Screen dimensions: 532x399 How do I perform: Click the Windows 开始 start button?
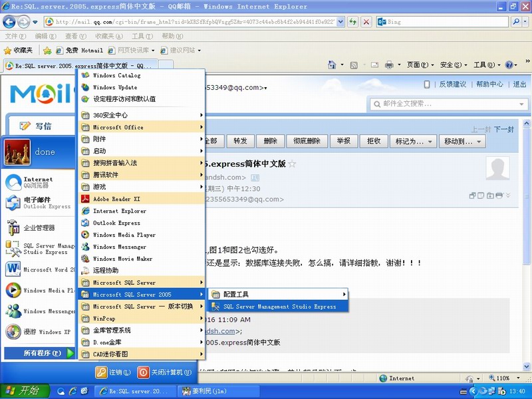23,390
